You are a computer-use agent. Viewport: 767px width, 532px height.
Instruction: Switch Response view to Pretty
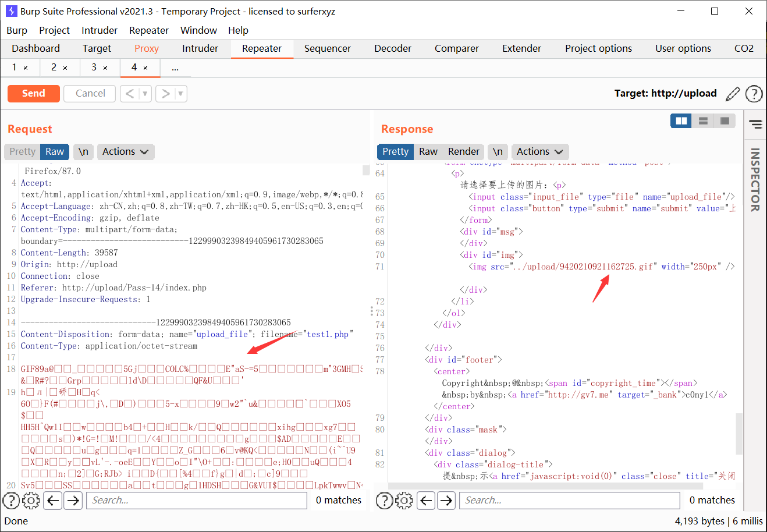[x=396, y=152]
